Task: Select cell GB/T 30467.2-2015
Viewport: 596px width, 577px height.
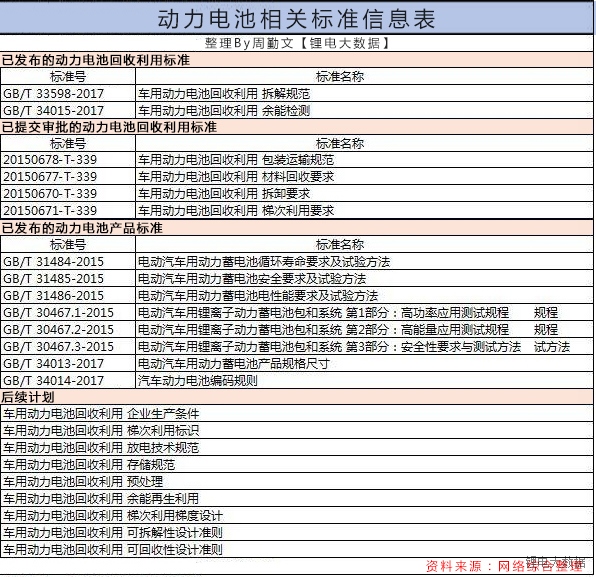Action: pyautogui.click(x=68, y=329)
